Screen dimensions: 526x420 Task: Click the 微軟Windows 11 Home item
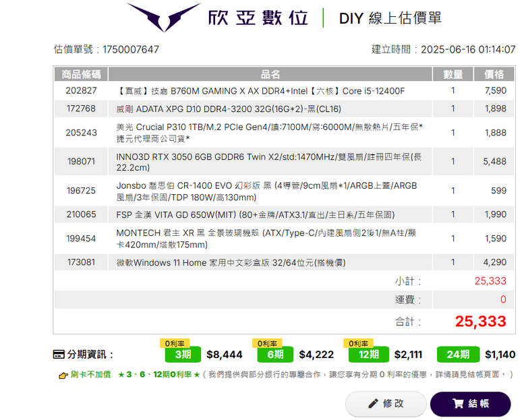(231, 263)
